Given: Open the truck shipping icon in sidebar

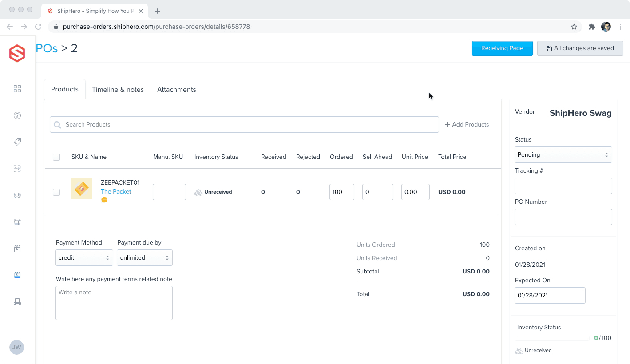Looking at the screenshot, I should [x=17, y=195].
